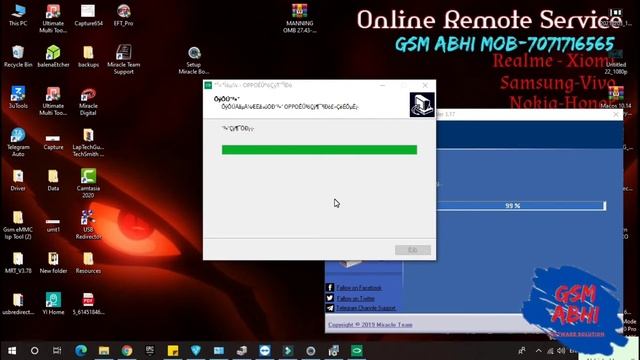
Task: Open Gsm eMMC Isp Tool folder
Action: click(18, 225)
